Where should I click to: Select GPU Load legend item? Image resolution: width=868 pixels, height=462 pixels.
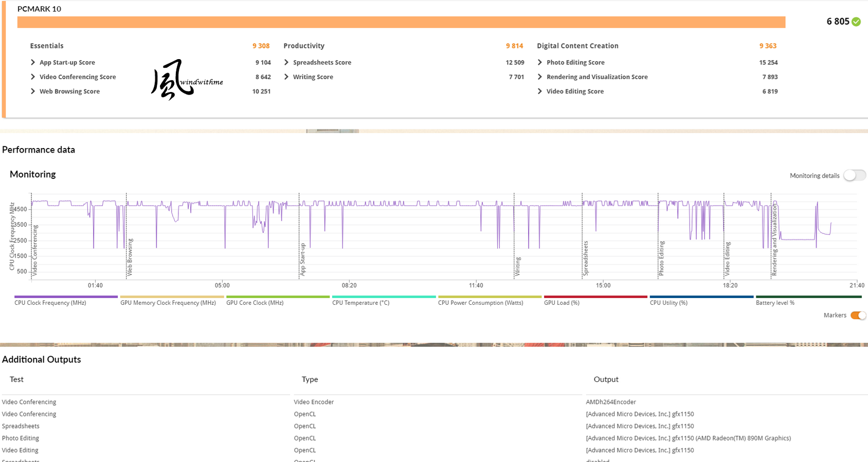pyautogui.click(x=562, y=303)
